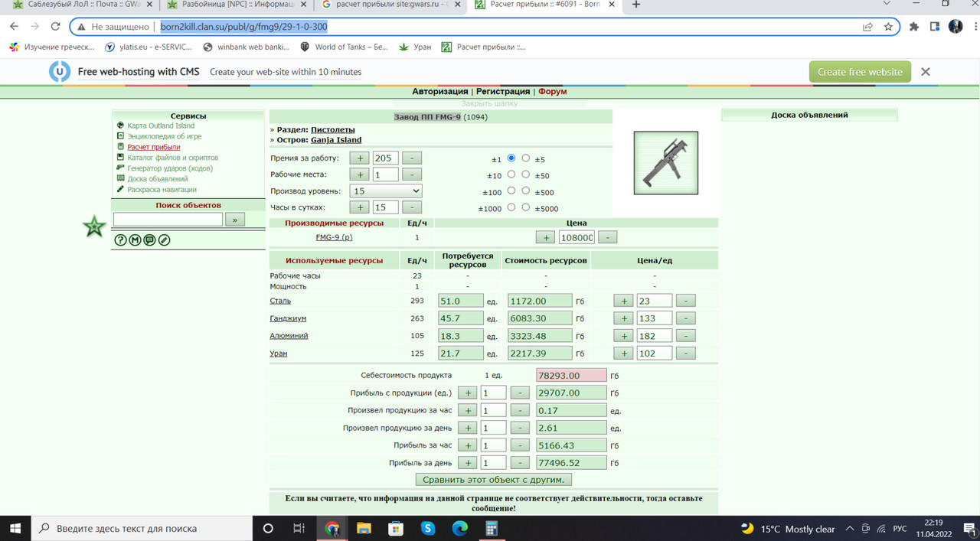980x541 pixels.
Task: Show hidden system tray icons
Action: pos(850,529)
